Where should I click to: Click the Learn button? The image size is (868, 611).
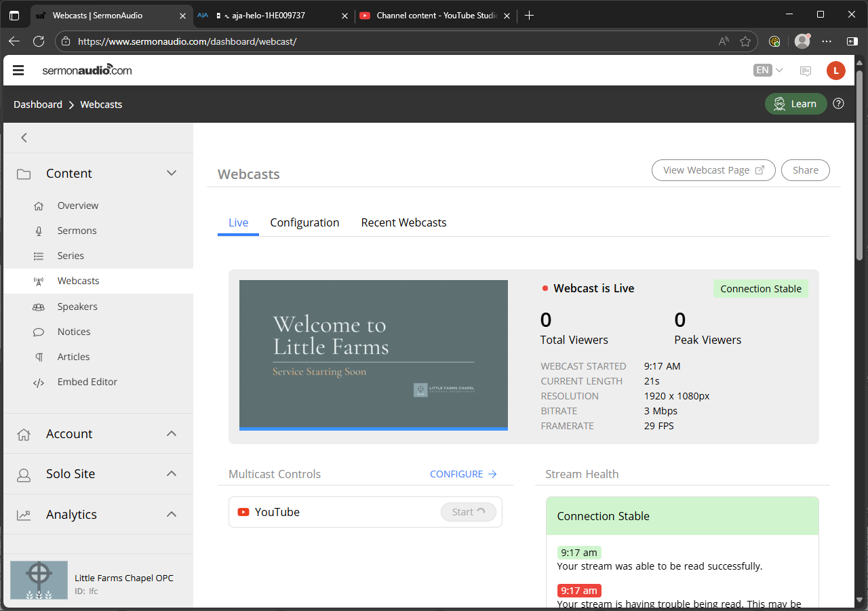pos(796,104)
